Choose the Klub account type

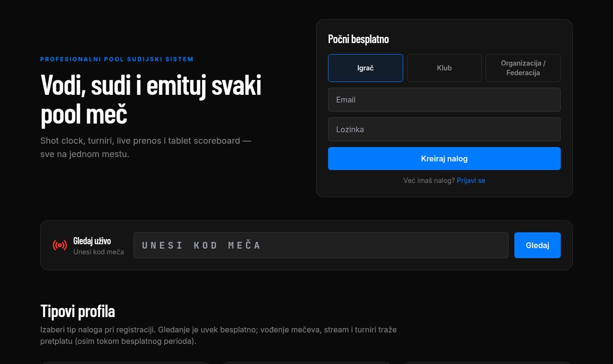tap(444, 68)
